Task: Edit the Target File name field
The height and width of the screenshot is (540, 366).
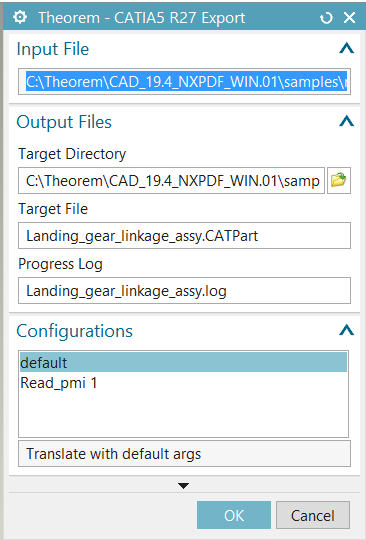Action: [185, 236]
